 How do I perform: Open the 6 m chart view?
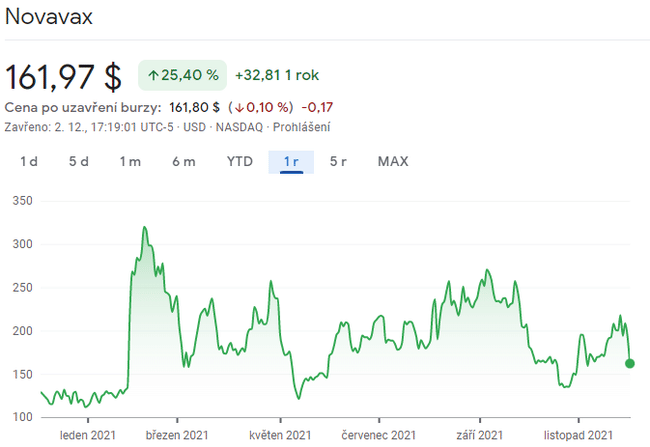pos(184,161)
